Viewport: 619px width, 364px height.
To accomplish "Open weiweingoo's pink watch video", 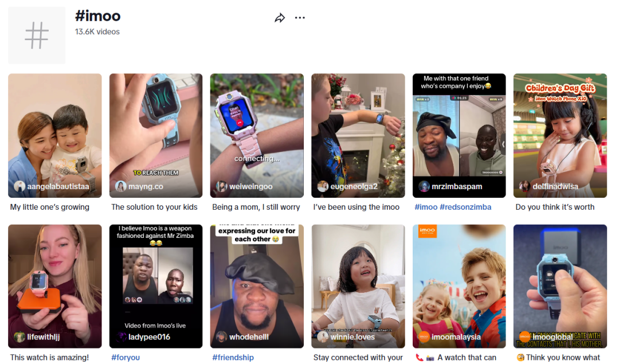I will click(257, 135).
